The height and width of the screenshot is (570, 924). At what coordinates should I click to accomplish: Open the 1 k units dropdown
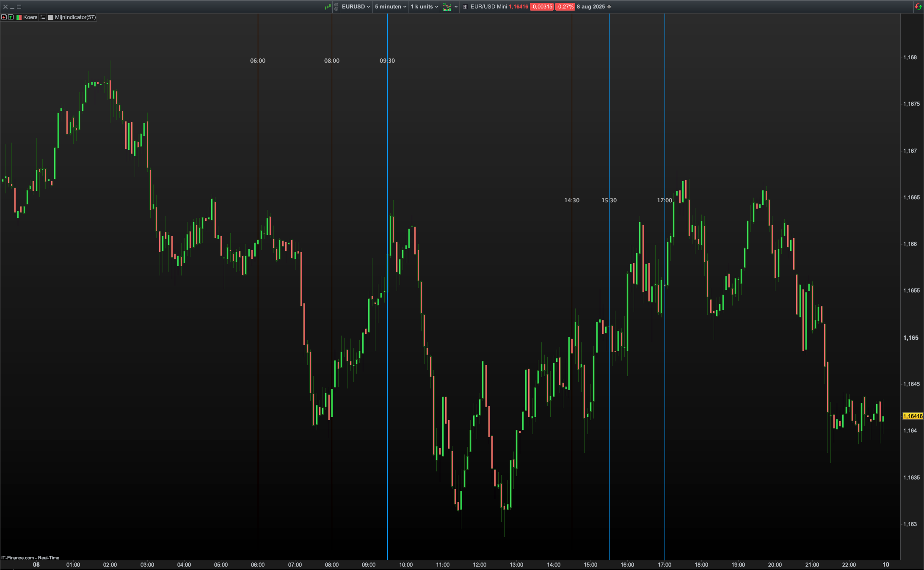tap(424, 7)
